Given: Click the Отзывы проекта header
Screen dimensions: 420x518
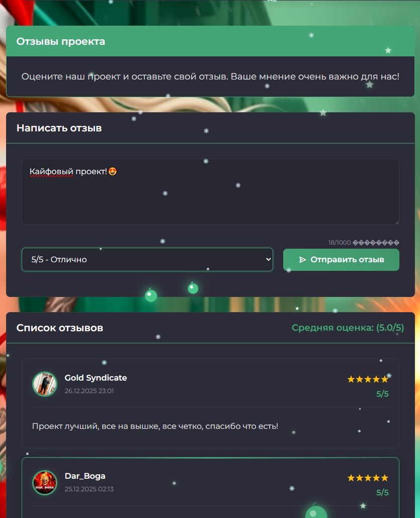Looking at the screenshot, I should [x=61, y=41].
